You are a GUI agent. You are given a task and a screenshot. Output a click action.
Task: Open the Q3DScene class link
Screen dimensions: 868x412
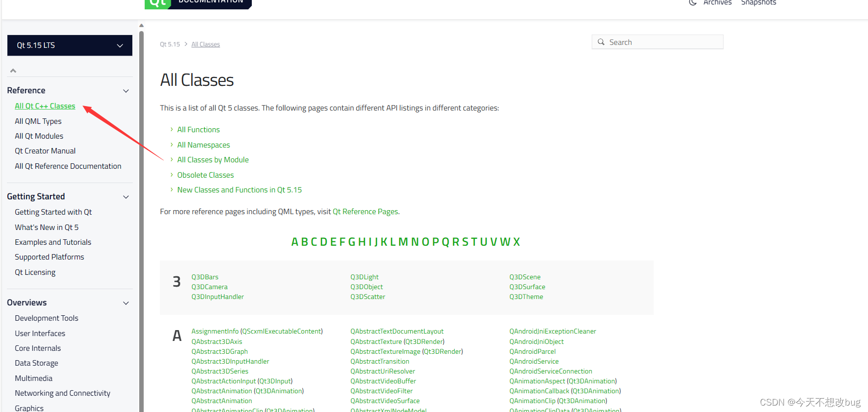pos(525,277)
